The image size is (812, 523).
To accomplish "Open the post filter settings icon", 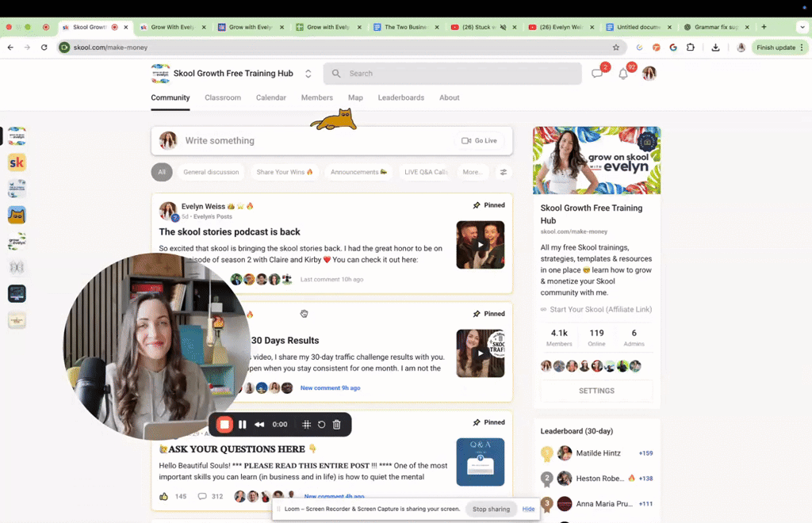I will tap(503, 172).
